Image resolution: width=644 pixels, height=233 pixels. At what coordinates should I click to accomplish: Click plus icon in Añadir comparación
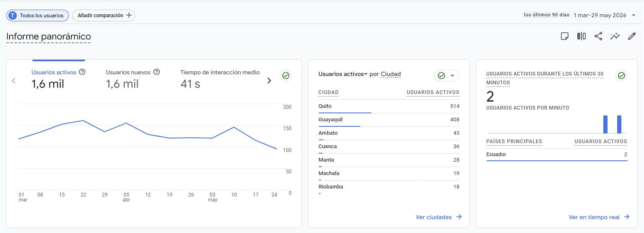(129, 16)
